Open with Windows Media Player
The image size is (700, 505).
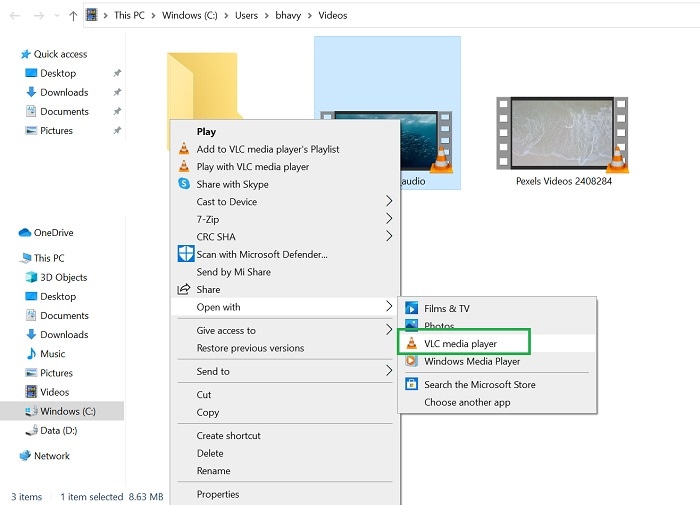pos(497,361)
